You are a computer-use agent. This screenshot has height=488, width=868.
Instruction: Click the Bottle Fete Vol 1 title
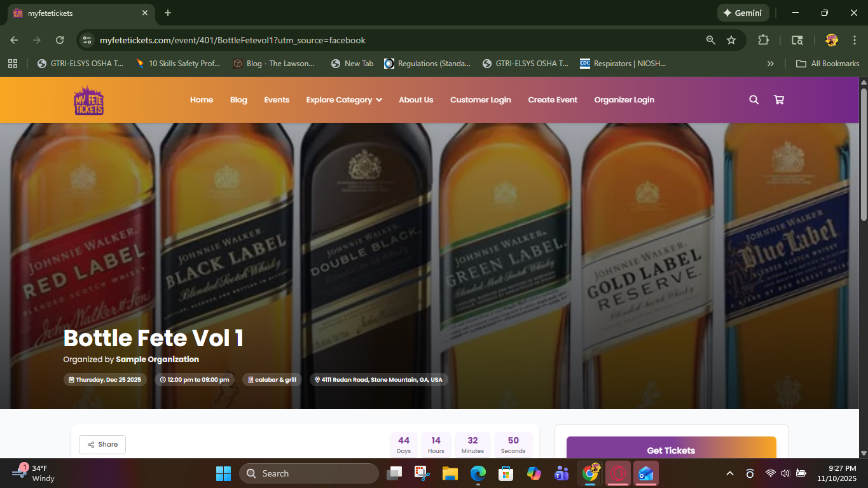click(x=153, y=338)
